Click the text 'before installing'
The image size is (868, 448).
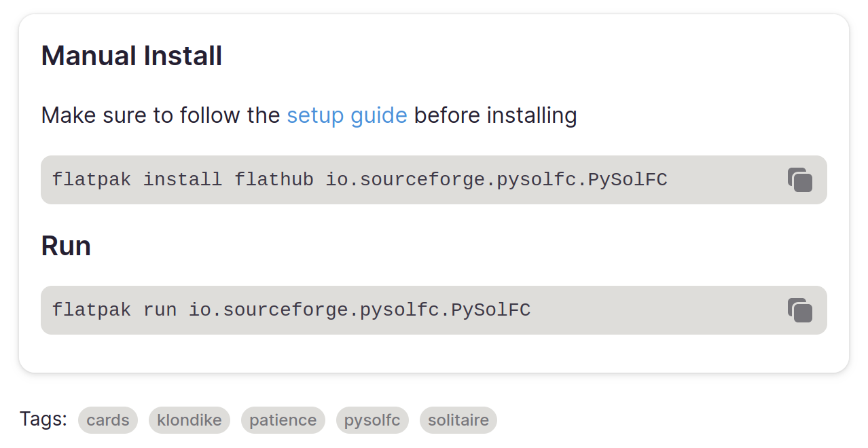(x=496, y=115)
